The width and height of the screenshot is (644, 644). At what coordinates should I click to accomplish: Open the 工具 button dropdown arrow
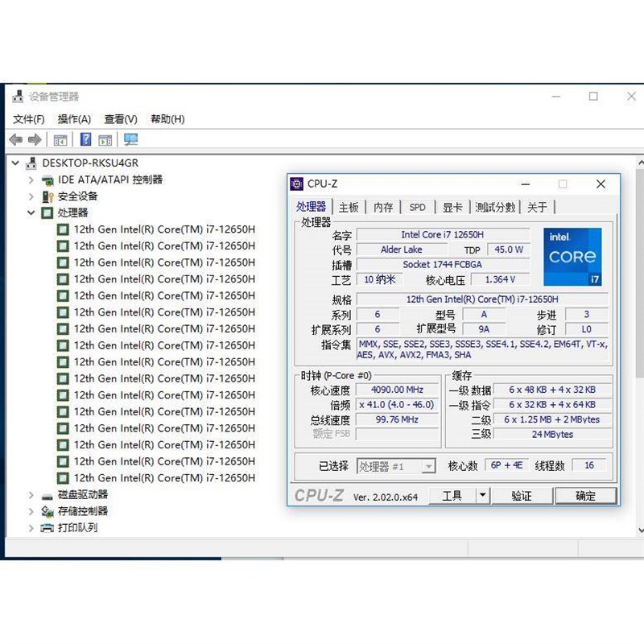pyautogui.click(x=483, y=495)
